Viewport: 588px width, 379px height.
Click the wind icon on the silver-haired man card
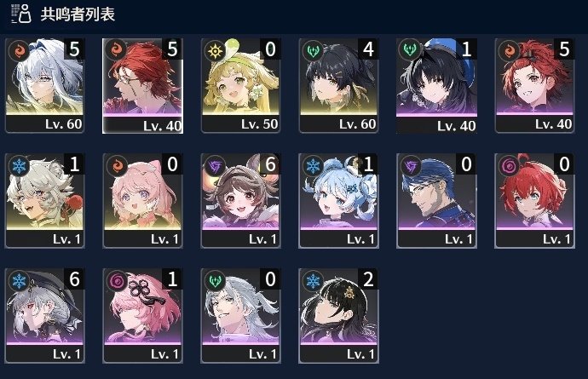216,281
